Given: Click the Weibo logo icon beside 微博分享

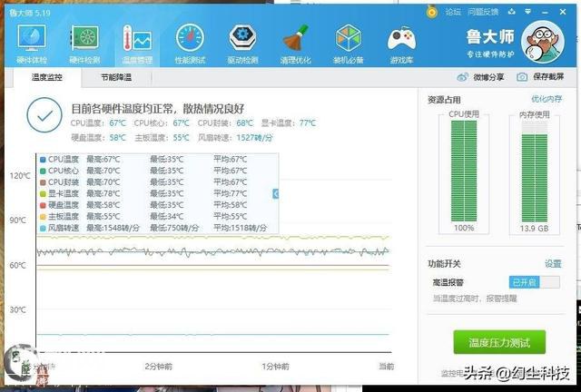Looking at the screenshot, I should point(462,77).
